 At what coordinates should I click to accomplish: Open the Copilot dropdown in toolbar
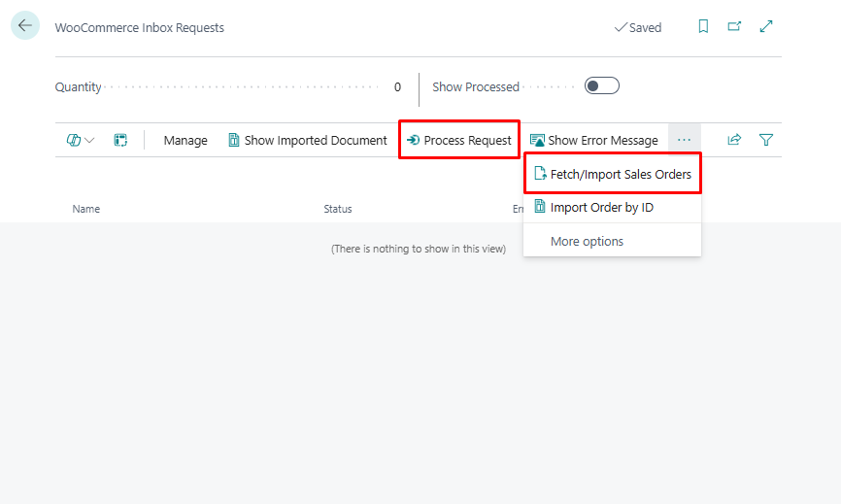[x=81, y=140]
